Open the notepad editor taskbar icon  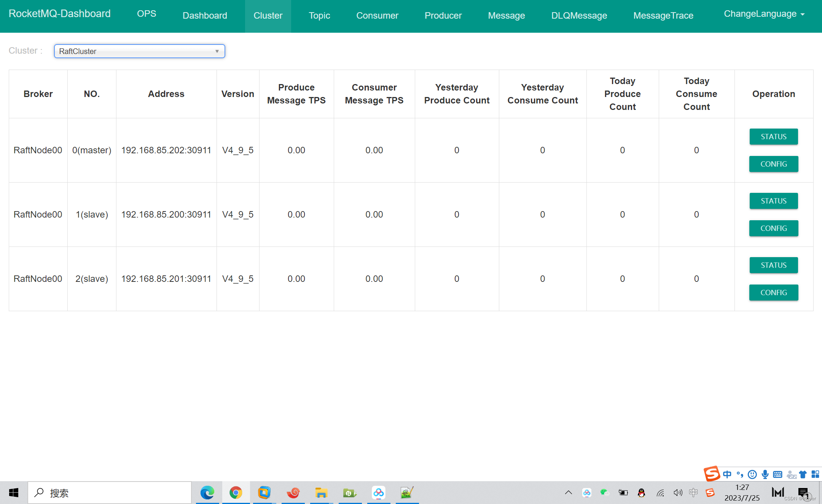407,493
